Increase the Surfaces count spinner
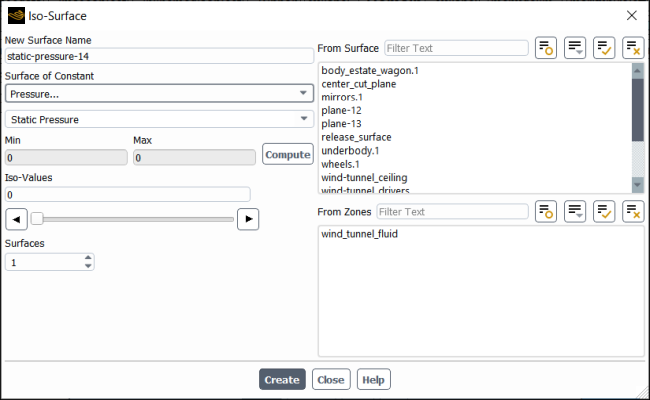Screen dimensions: 650x400 pyautogui.click(x=88, y=258)
